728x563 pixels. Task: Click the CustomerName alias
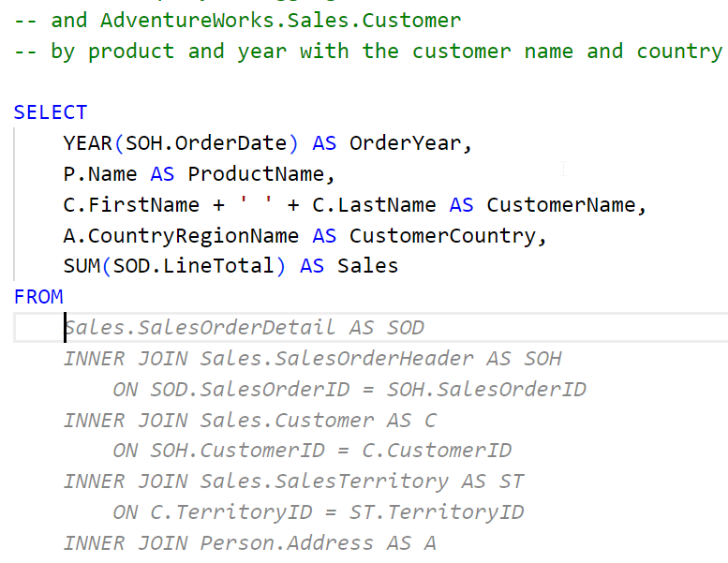566,205
